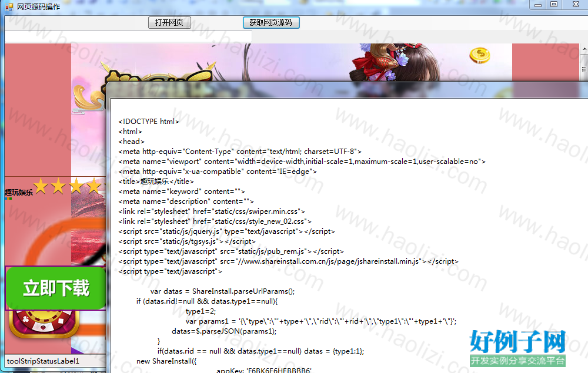Click the roulette chip game icon
Viewport: 588px width, 373px height.
[x=44, y=323]
